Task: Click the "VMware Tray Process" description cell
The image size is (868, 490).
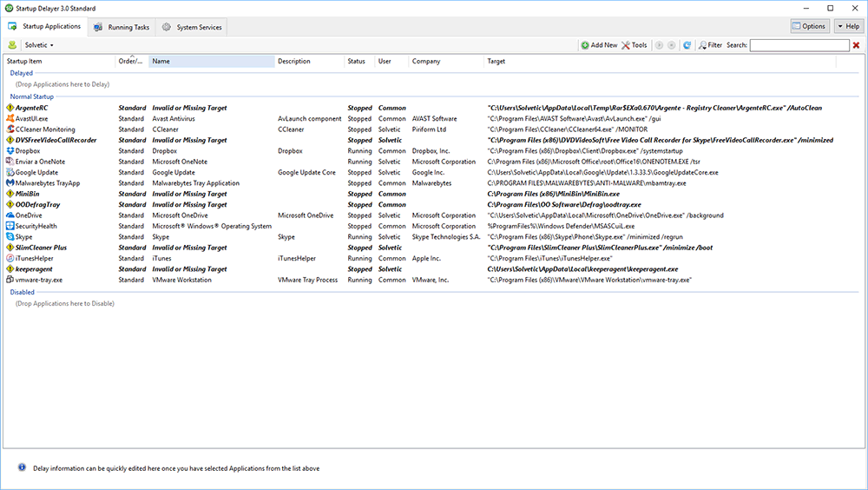Action: pos(308,280)
